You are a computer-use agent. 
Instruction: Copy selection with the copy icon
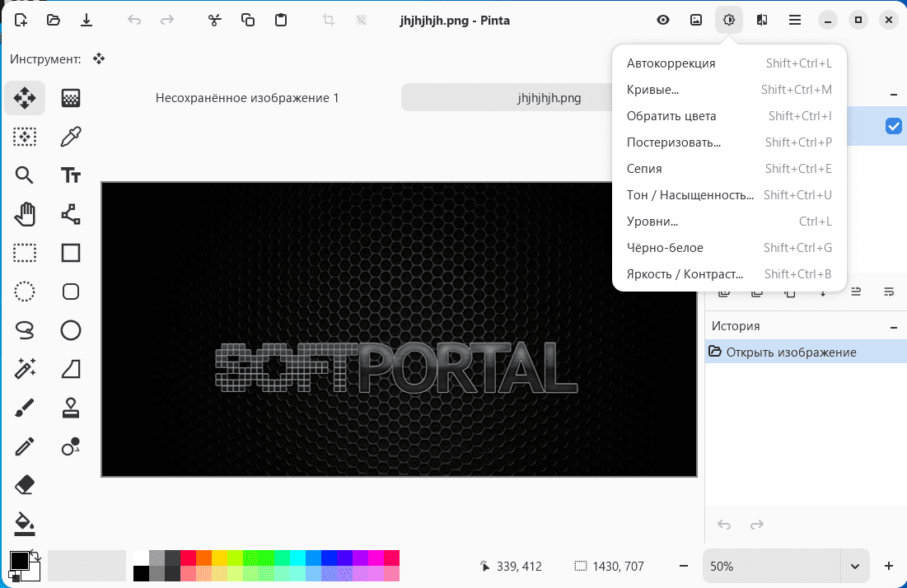pyautogui.click(x=248, y=21)
